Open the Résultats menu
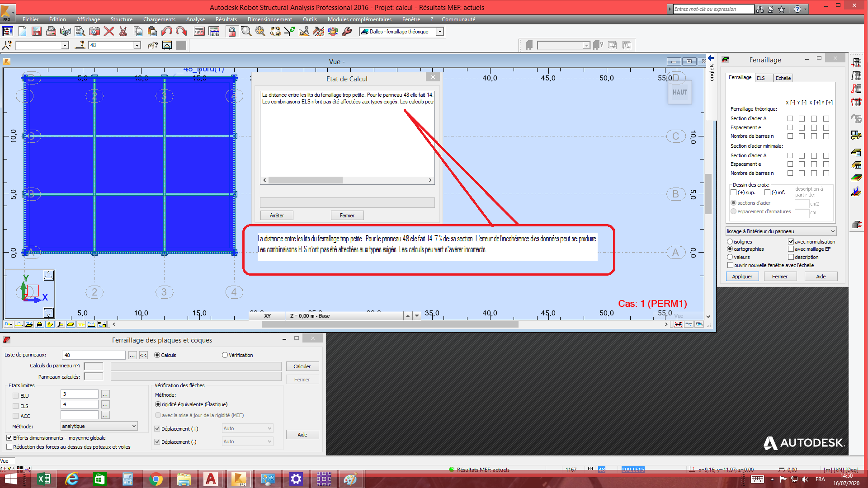 [x=226, y=19]
